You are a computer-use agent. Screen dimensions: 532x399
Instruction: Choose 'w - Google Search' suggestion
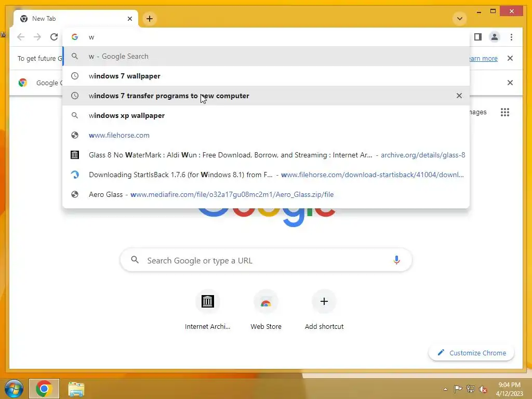pos(267,56)
